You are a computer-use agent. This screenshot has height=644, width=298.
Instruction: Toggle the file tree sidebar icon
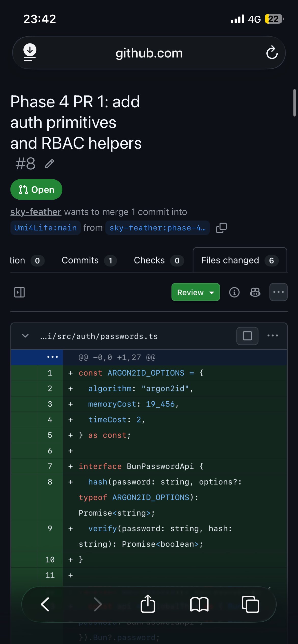[19, 292]
